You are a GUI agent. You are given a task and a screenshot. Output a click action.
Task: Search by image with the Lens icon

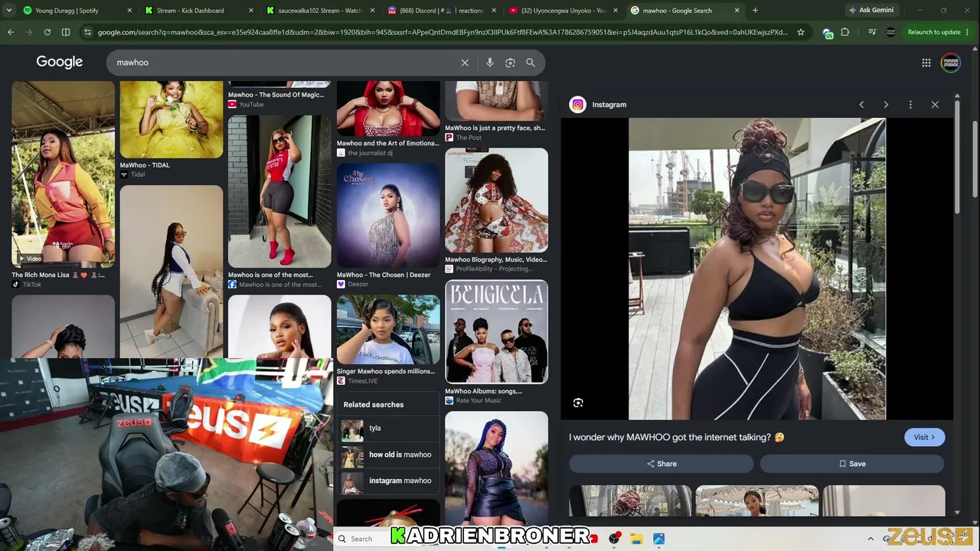(510, 63)
